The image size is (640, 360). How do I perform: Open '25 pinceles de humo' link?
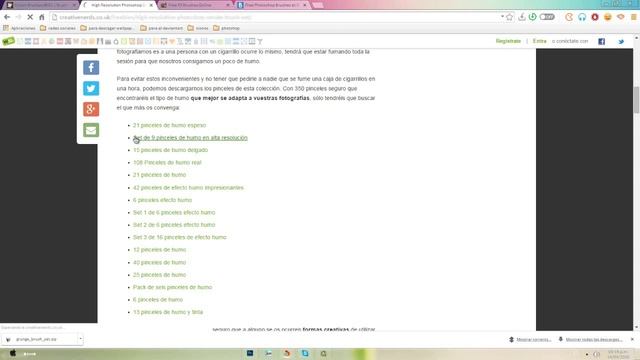coord(159,275)
